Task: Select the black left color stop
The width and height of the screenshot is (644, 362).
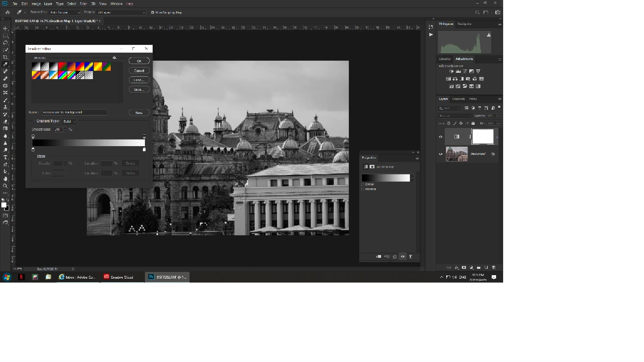Action: [x=33, y=150]
